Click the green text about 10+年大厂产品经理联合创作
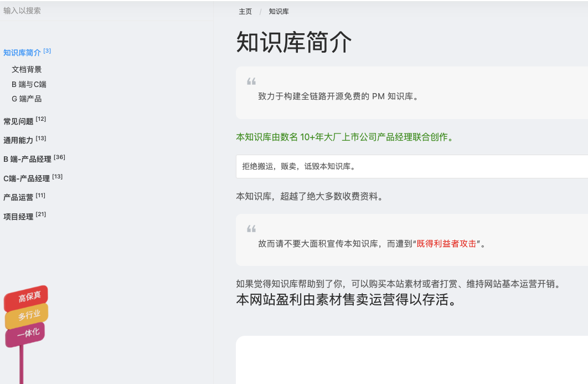 coord(343,137)
